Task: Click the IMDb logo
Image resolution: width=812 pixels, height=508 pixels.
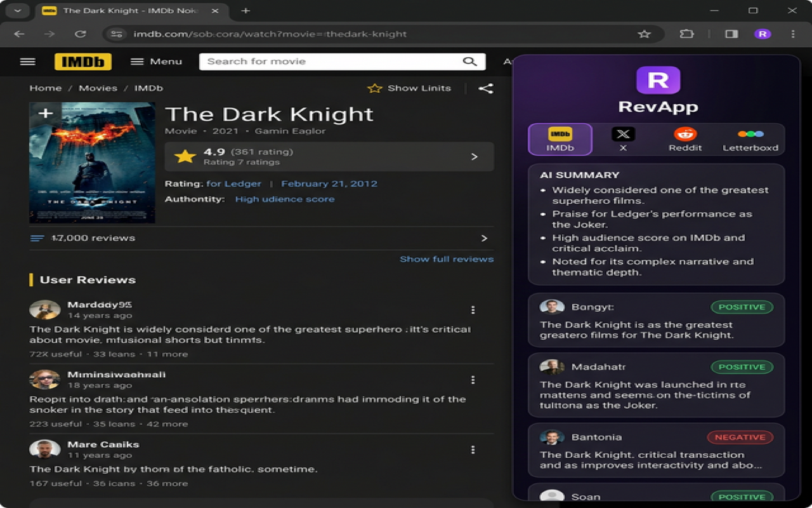Action: coord(83,62)
